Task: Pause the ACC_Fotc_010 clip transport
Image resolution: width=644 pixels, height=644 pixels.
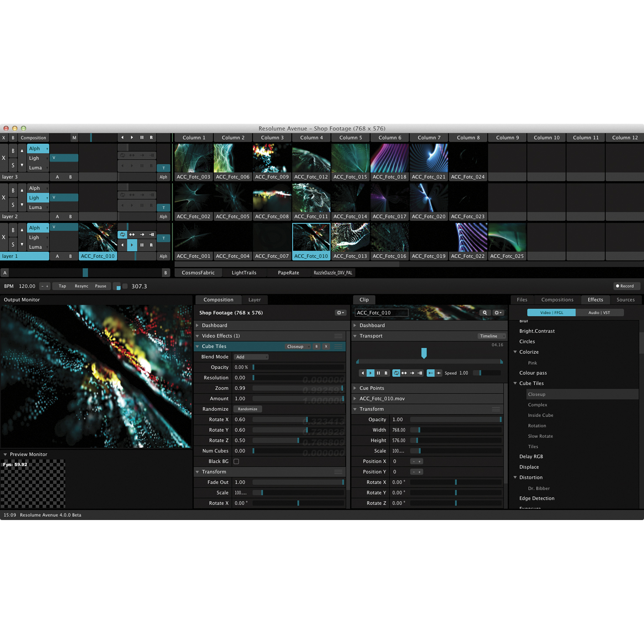Action: tap(378, 373)
